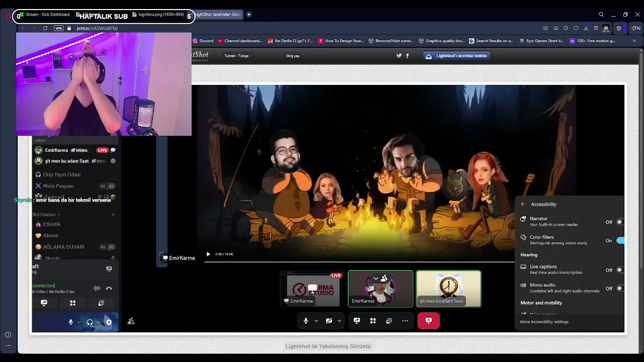This screenshot has height=362, width=644.
Task: Click Giriş yap sign-in link
Action: 293,56
